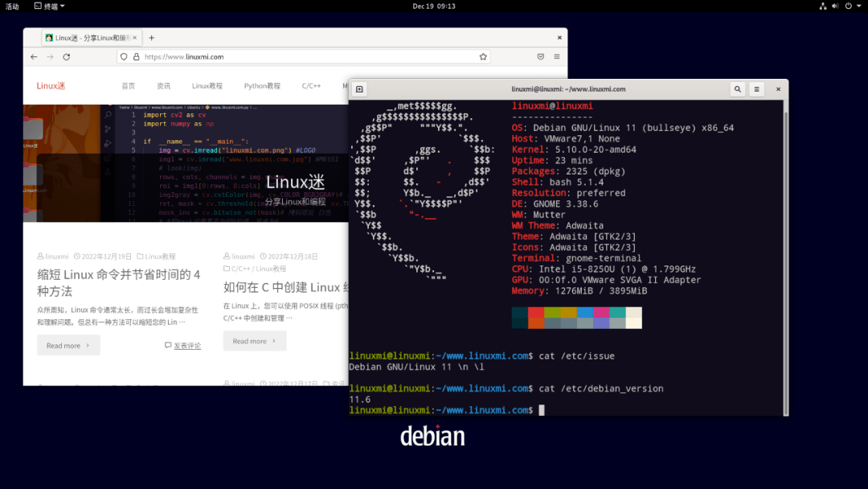
Task: Open the system status dropdown arrow
Action: coord(858,6)
